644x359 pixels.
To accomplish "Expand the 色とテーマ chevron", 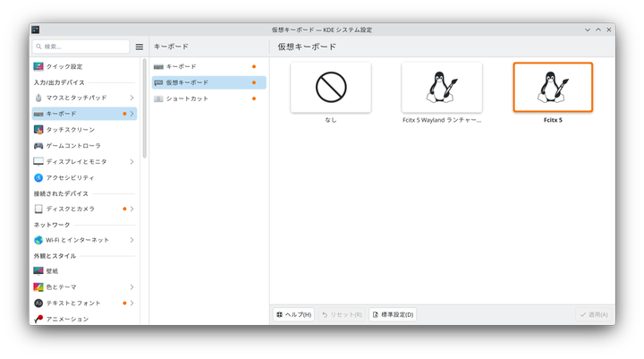I will point(131,287).
